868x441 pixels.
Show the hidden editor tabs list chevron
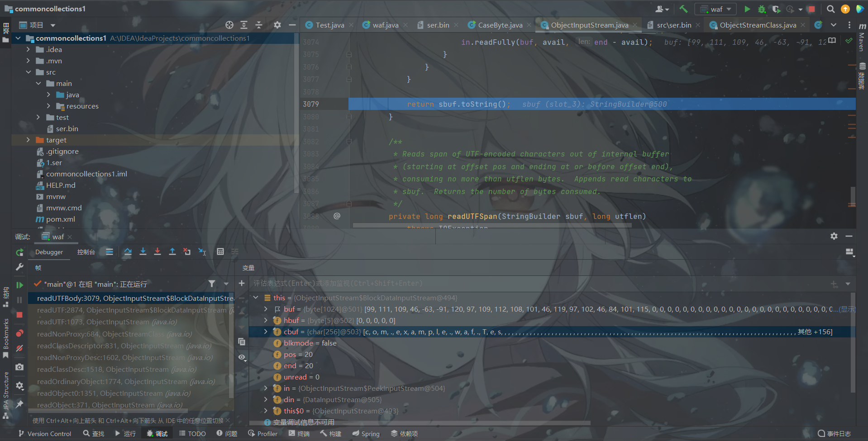834,25
